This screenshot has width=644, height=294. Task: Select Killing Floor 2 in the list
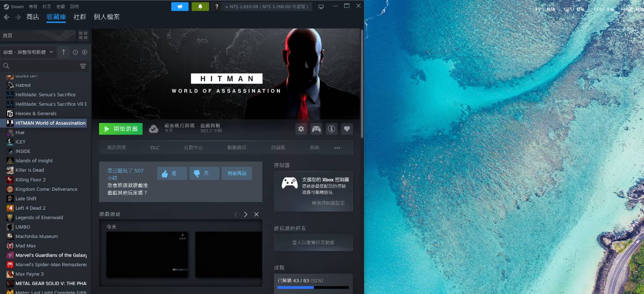pos(46,180)
